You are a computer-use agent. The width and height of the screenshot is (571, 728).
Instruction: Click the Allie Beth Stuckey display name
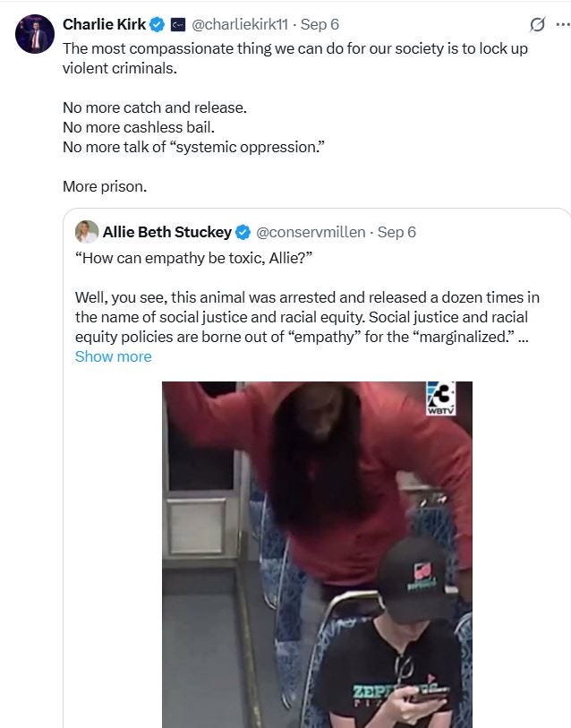[167, 232]
